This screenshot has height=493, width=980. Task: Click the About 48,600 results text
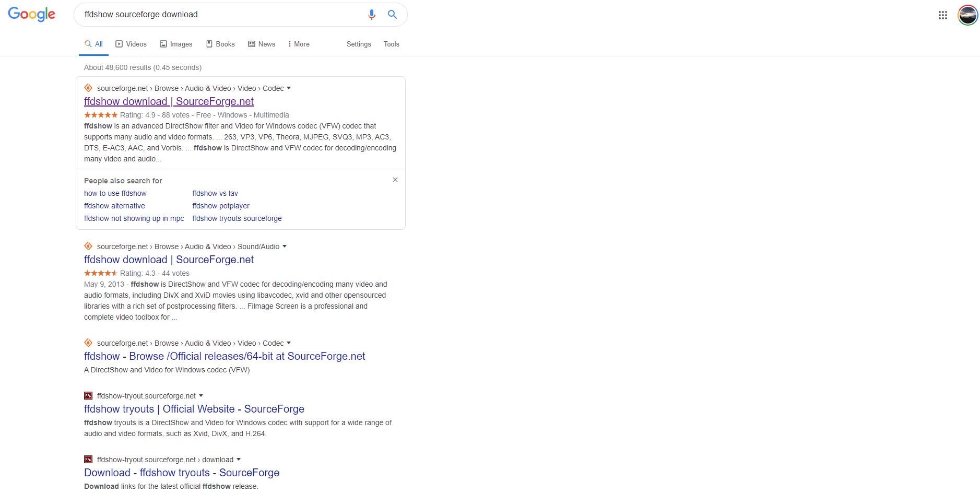(143, 67)
